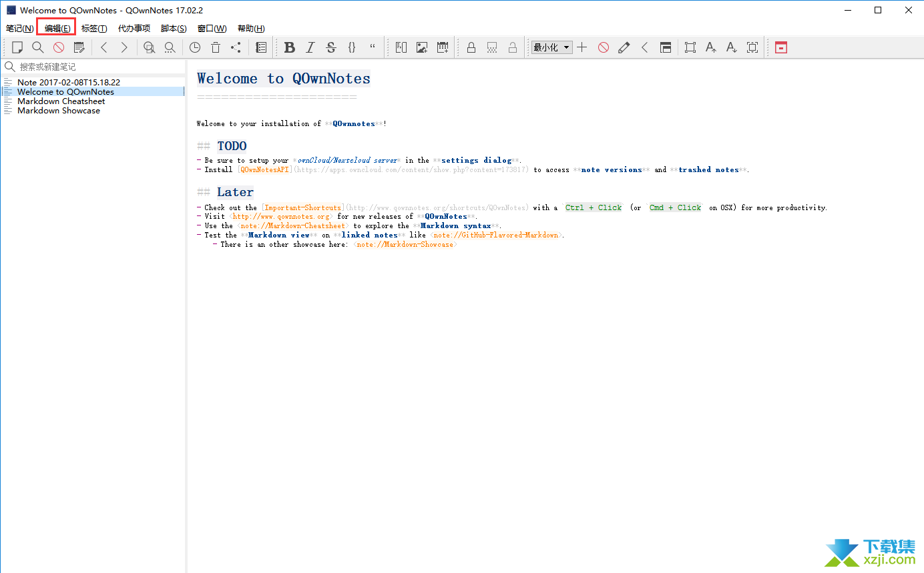The width and height of the screenshot is (924, 573).
Task: Go back in note history
Action: point(103,47)
